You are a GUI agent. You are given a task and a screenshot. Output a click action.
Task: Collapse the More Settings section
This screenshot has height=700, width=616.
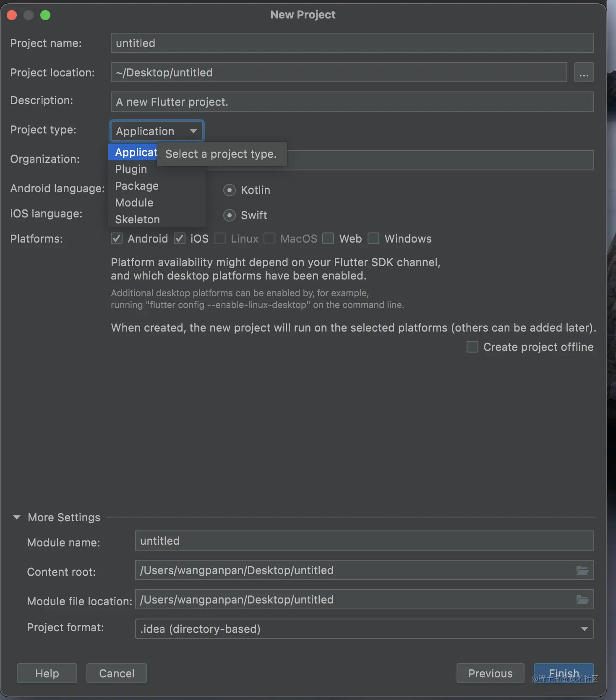17,517
